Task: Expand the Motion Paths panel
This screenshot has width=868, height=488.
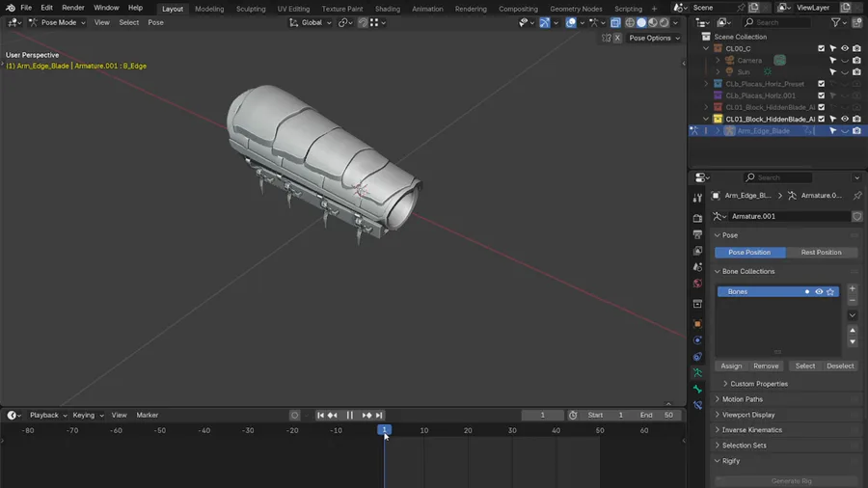Action: pos(742,399)
